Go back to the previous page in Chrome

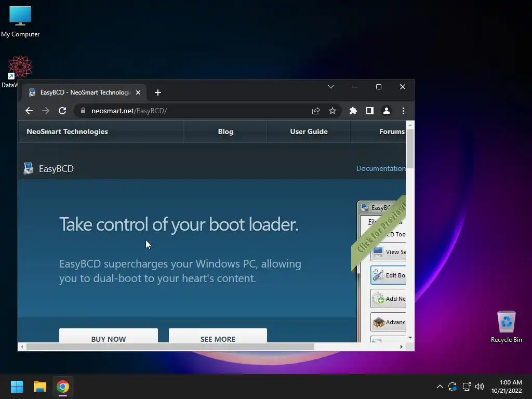29,111
